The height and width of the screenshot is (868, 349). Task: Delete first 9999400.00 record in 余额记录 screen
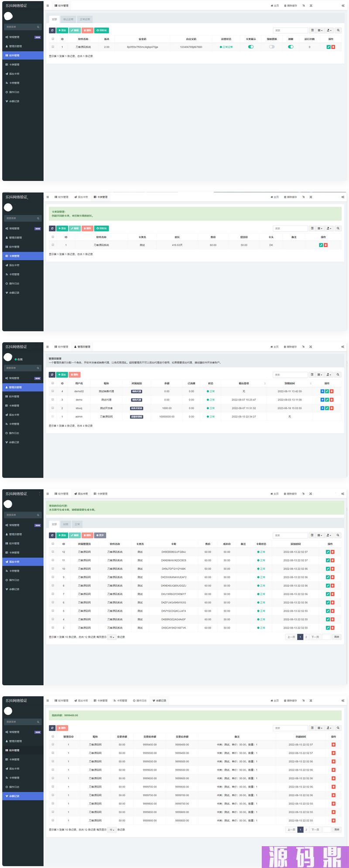coord(333,744)
